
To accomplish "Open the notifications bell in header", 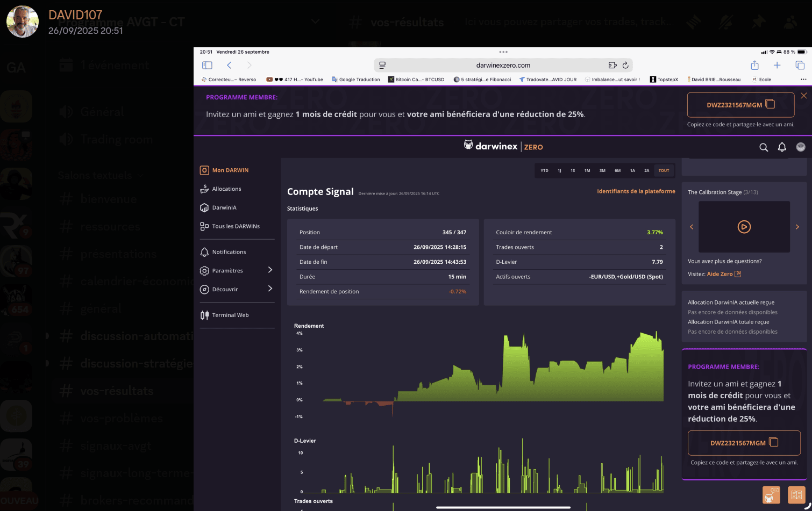I will (x=782, y=147).
